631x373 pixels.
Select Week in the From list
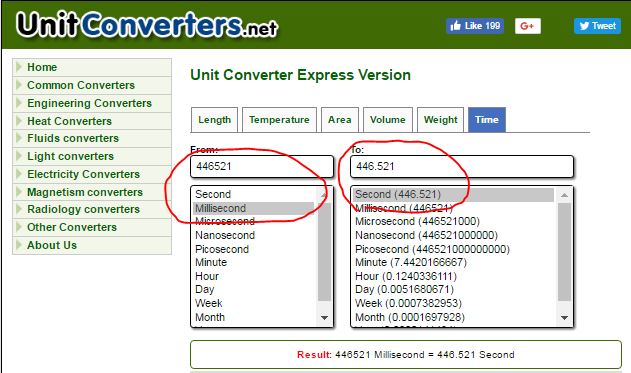(254, 303)
